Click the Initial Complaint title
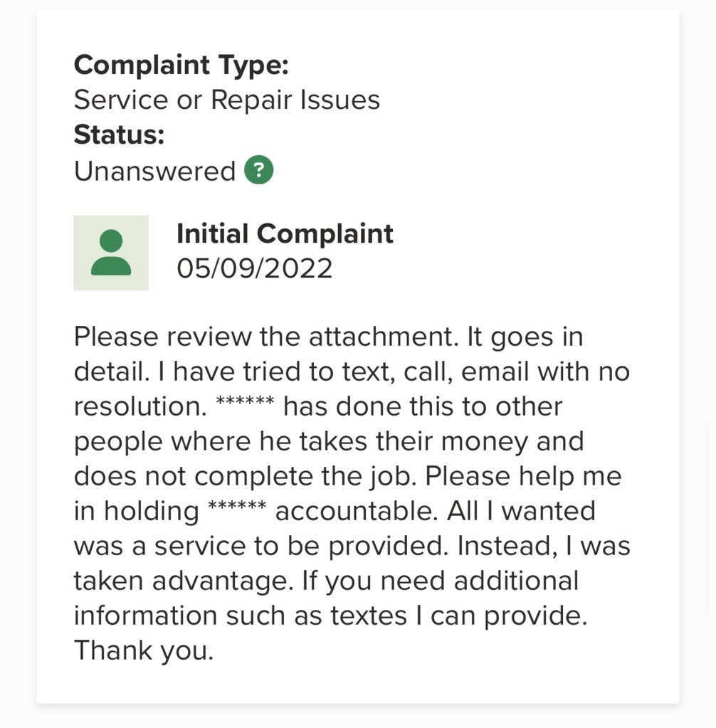 (x=285, y=233)
